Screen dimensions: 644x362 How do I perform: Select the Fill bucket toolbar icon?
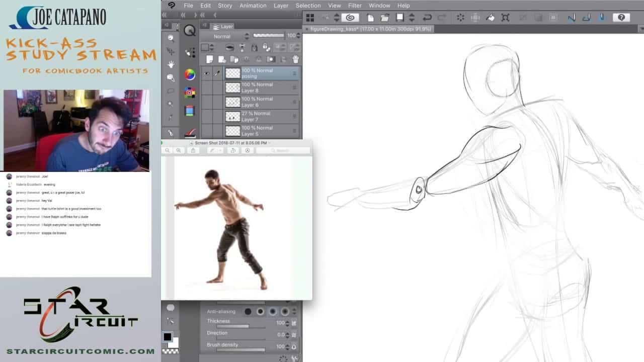[490, 18]
